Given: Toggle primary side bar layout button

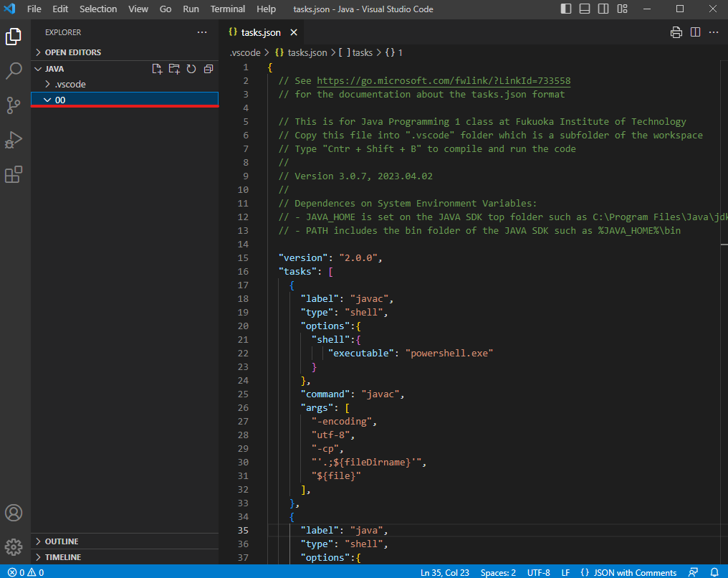Looking at the screenshot, I should 566,9.
